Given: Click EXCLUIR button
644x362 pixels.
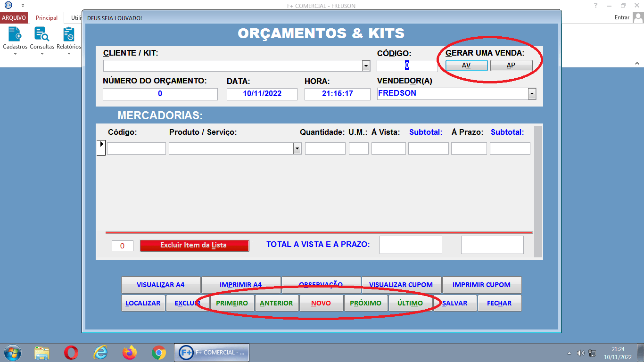Looking at the screenshot, I should pos(187,303).
